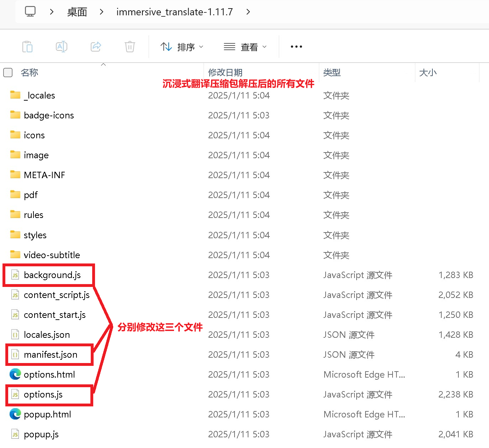Sort by the 大小 column header
This screenshot has width=489, height=448.
(x=428, y=73)
